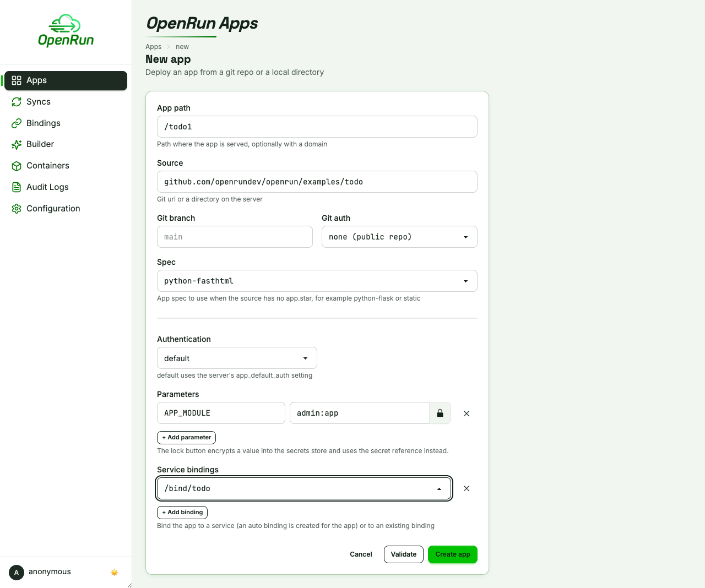Open the Authentication default dropdown

[x=237, y=358]
